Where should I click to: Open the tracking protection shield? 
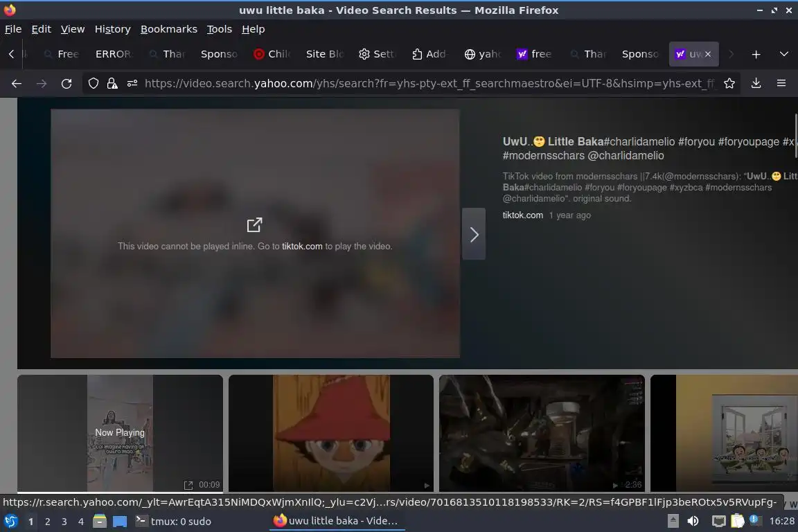coord(93,84)
